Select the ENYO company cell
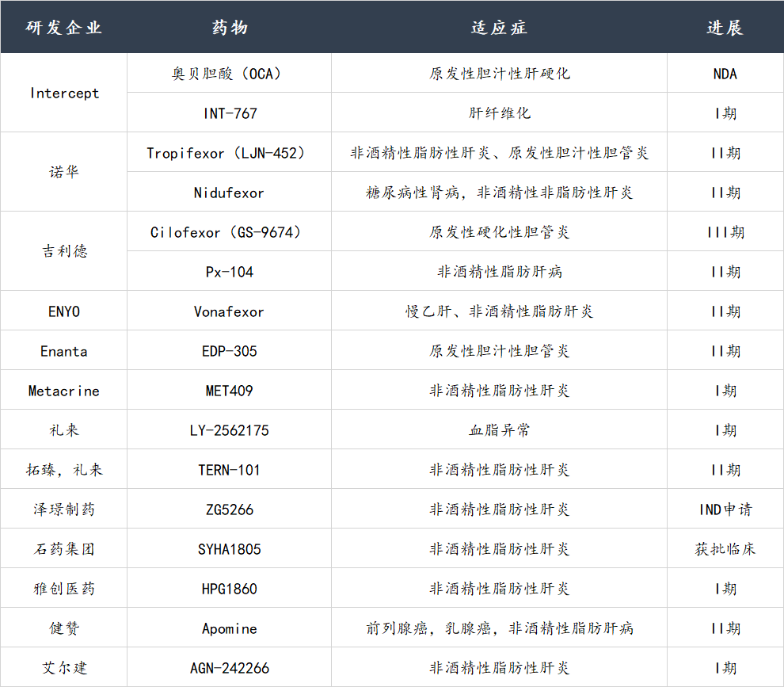The image size is (784, 687). pyautogui.click(x=63, y=311)
